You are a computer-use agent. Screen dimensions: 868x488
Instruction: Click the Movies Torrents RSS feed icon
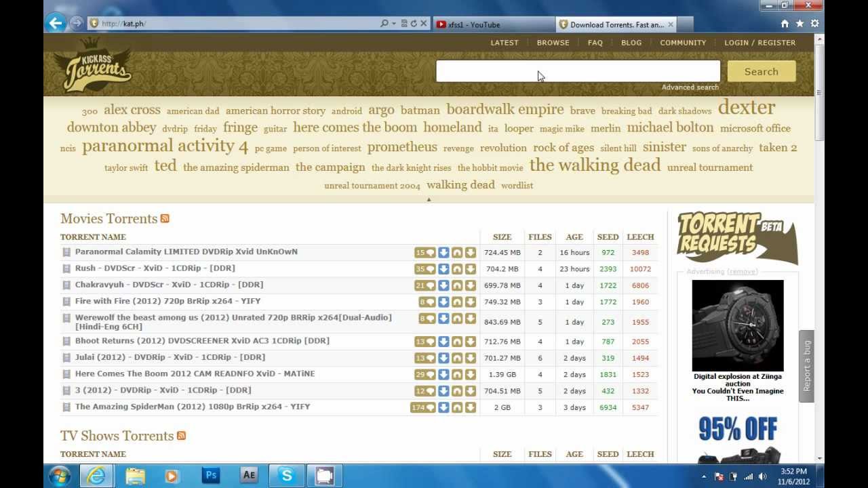coord(165,218)
